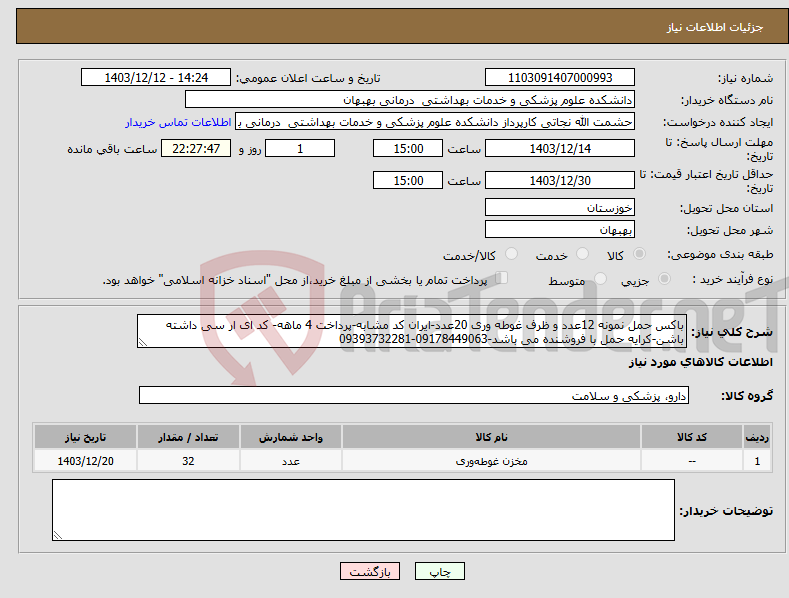Click the response deadline date 1403/12/14

560,148
